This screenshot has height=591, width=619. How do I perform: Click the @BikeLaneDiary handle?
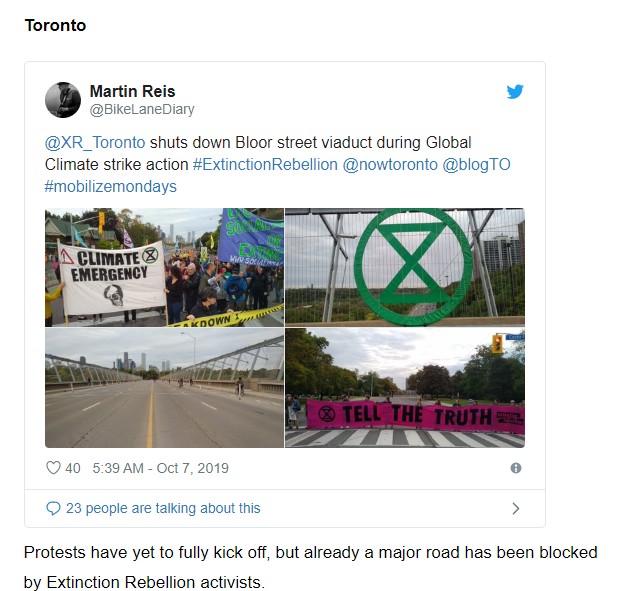click(x=142, y=109)
